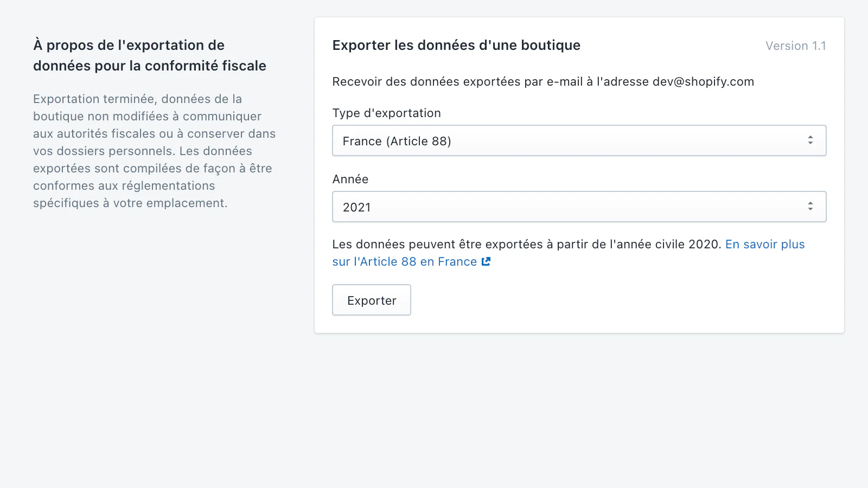Click the Exporter button
This screenshot has width=868, height=488.
click(x=372, y=300)
